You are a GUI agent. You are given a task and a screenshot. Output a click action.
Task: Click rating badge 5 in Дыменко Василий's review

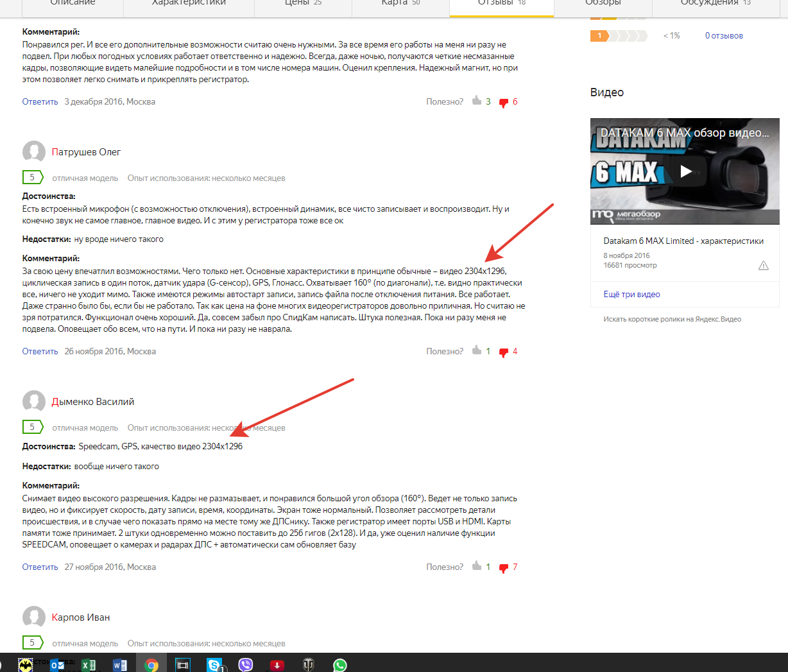pyautogui.click(x=33, y=427)
